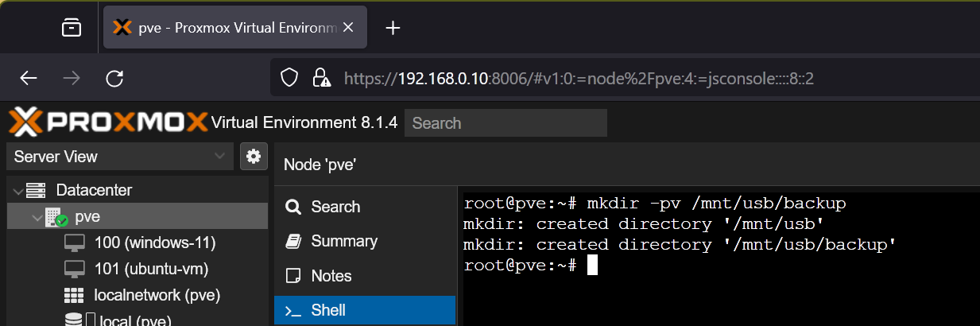Open a new browser tab
Viewport: 980px width, 326px height.
pyautogui.click(x=393, y=28)
